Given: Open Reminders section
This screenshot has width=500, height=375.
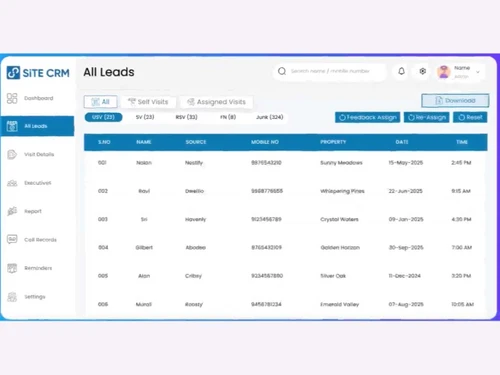Looking at the screenshot, I should click(38, 268).
